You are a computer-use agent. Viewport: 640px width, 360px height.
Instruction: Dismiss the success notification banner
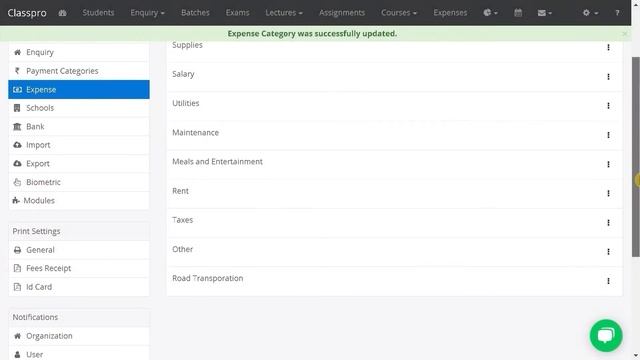(625, 33)
